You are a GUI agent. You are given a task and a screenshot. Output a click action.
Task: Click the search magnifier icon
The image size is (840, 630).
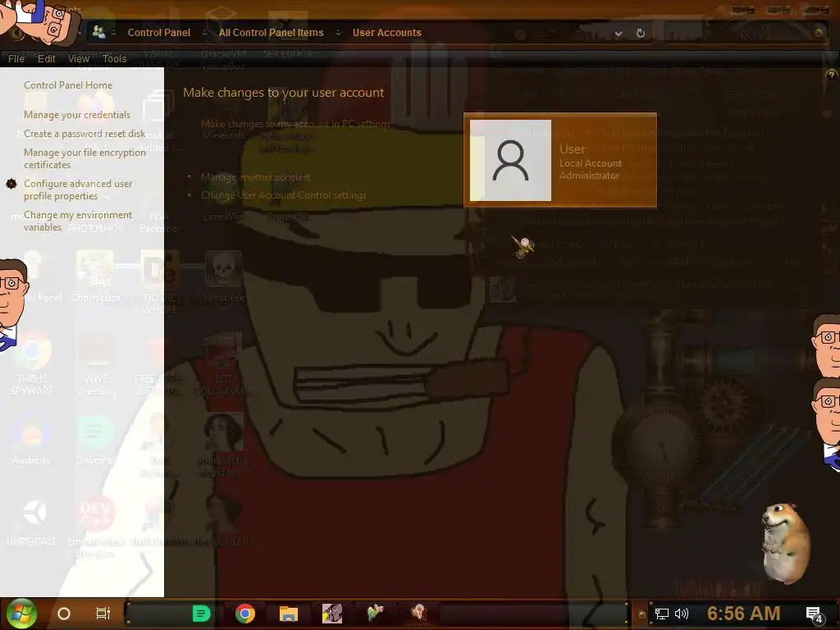coord(818,33)
